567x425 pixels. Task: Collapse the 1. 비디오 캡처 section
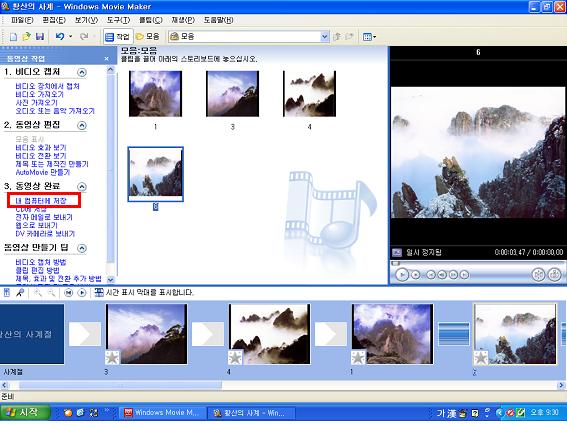coord(82,72)
